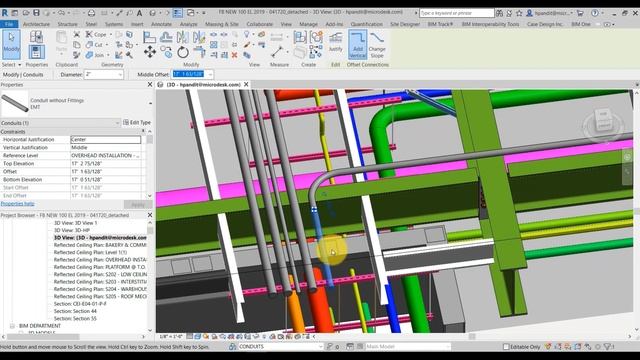Screen dimensions: 640x360
Task: Open the Type Properties icon in Properties panel
Action: [36, 37]
